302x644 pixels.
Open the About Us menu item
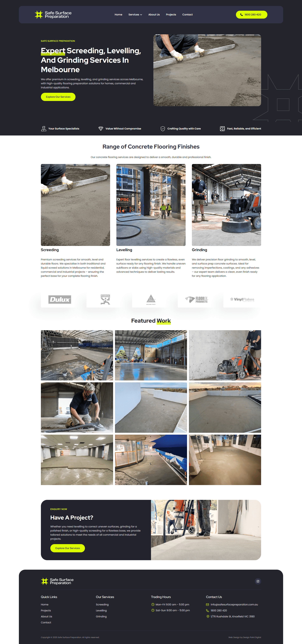(x=154, y=14)
